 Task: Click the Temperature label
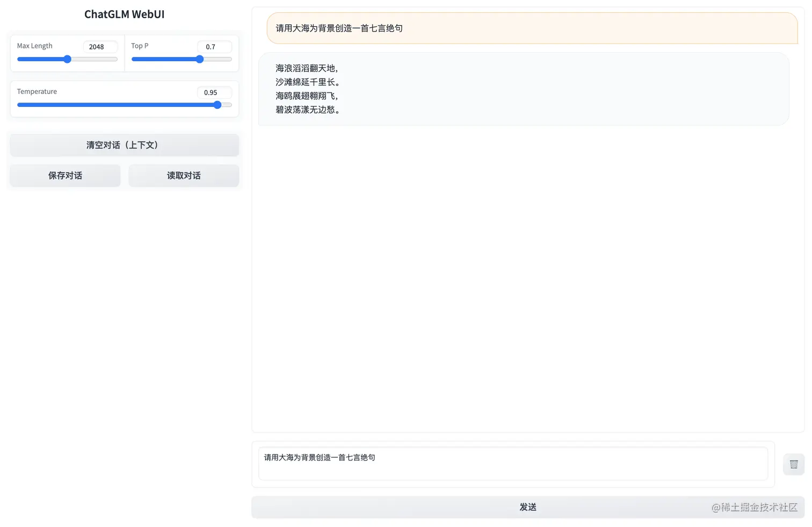(37, 91)
